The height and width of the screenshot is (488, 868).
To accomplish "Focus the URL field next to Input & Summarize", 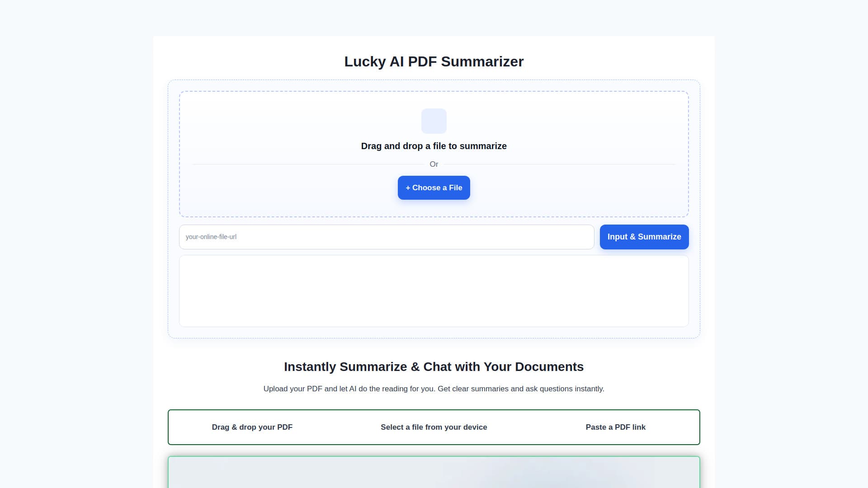I will coord(387,237).
